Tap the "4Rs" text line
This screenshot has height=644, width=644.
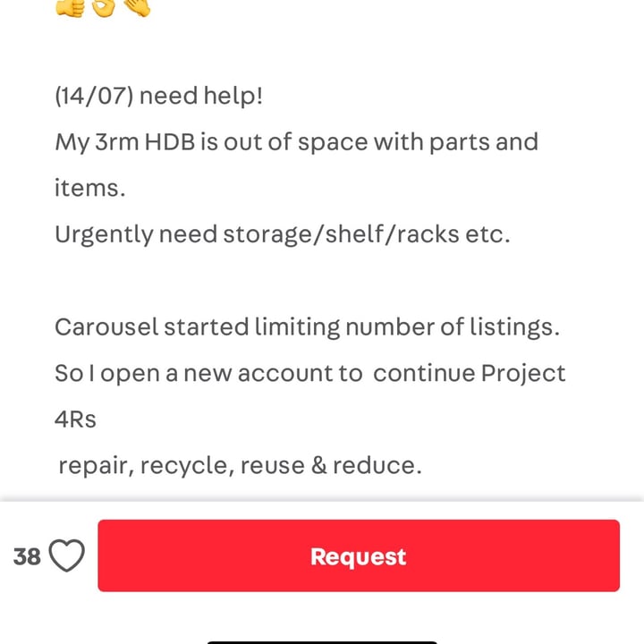click(75, 419)
